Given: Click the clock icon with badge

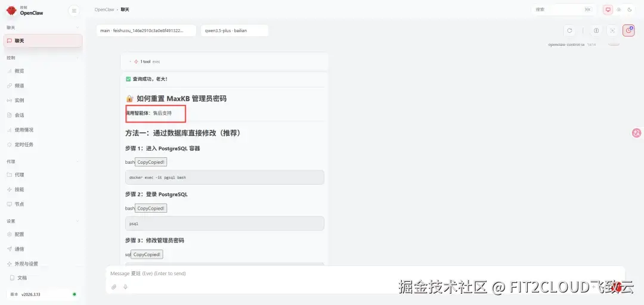Looking at the screenshot, I should coord(628,30).
